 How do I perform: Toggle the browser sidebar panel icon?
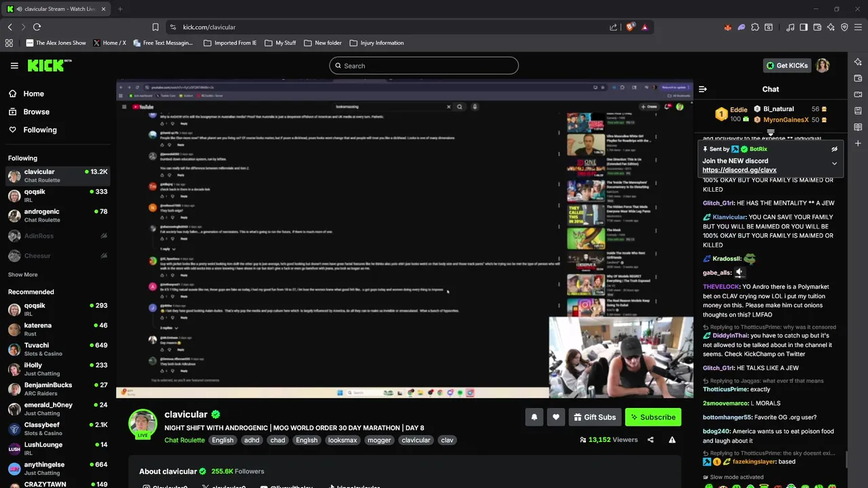(804, 27)
